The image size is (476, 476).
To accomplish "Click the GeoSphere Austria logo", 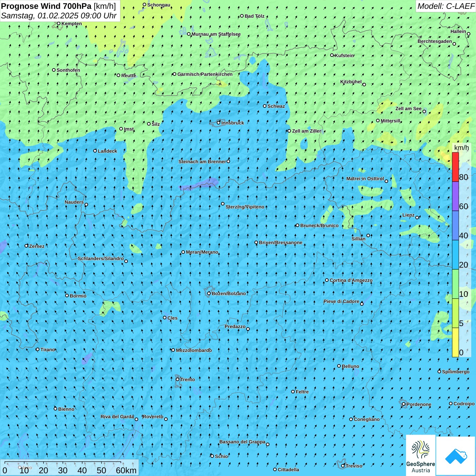I will click(421, 456).
